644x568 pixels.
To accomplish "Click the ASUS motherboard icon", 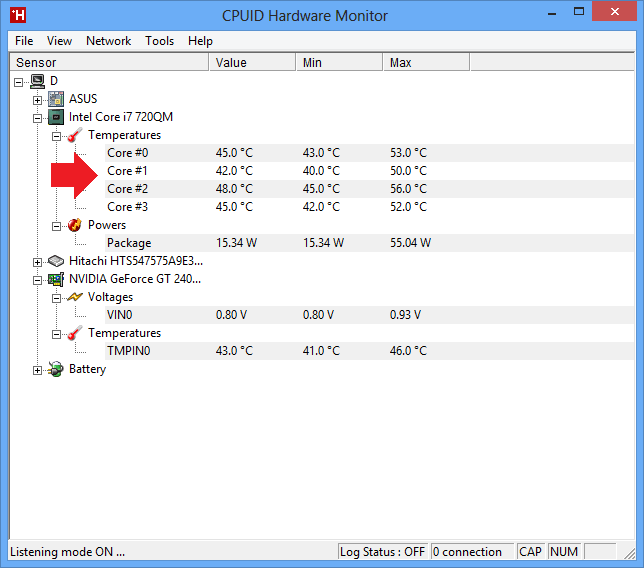I will point(56,99).
